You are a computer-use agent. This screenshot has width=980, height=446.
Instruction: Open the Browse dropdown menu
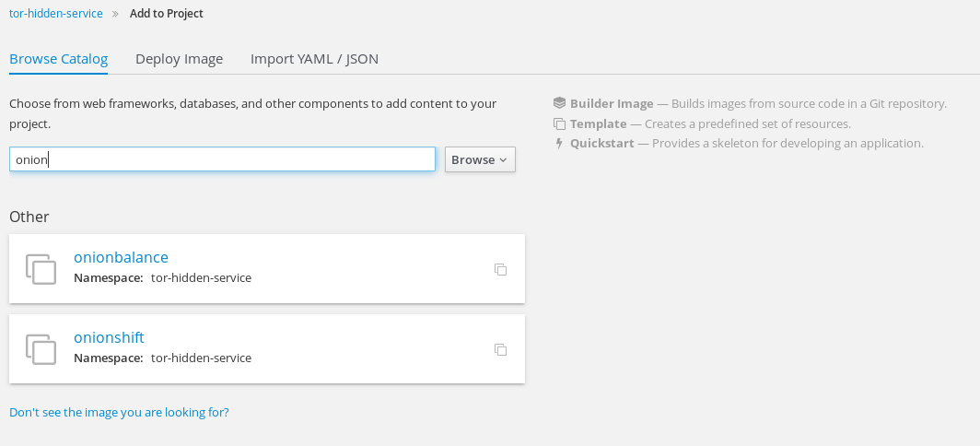[480, 159]
